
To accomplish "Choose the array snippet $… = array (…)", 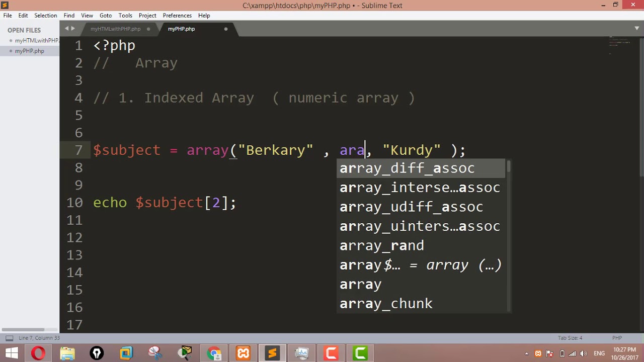I will click(421, 265).
